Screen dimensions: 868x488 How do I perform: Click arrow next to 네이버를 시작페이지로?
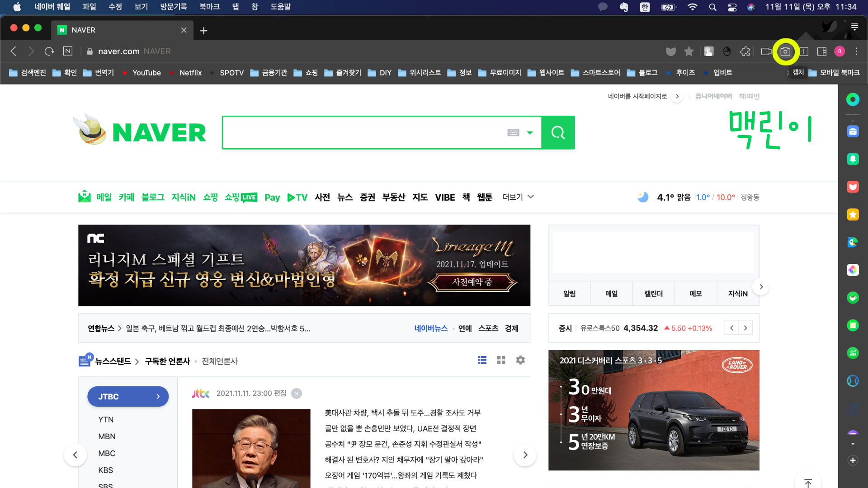coord(677,96)
